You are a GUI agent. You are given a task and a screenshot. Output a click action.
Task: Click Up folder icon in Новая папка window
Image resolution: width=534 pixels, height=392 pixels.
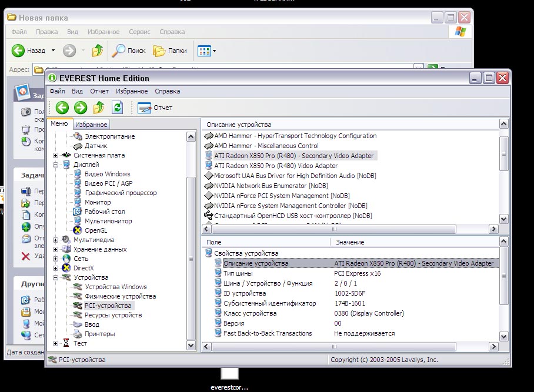coord(98,51)
